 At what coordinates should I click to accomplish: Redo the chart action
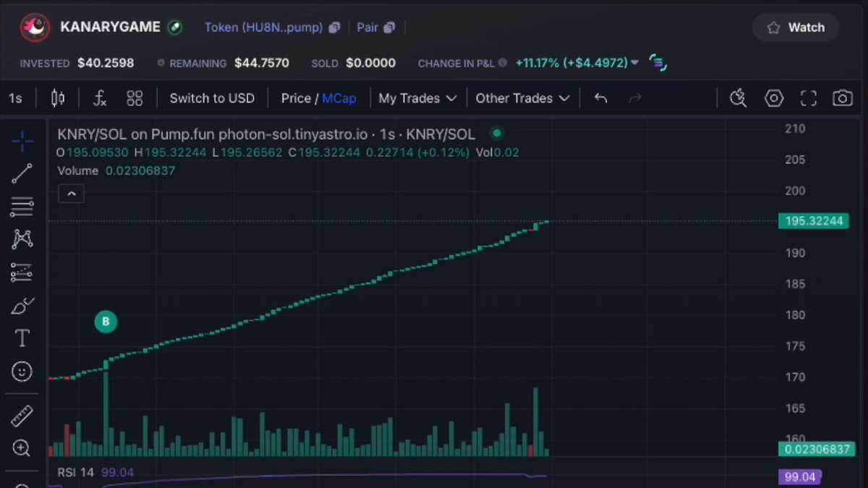(635, 98)
